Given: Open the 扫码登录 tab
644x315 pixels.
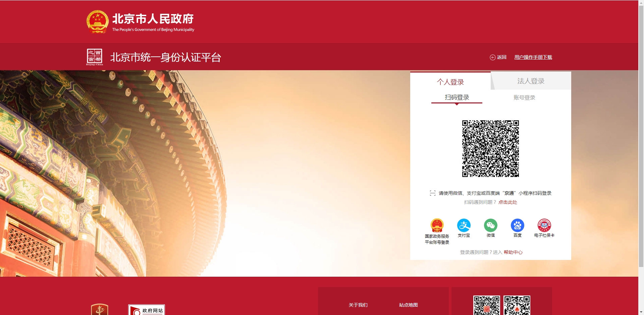Looking at the screenshot, I should click(x=457, y=97).
